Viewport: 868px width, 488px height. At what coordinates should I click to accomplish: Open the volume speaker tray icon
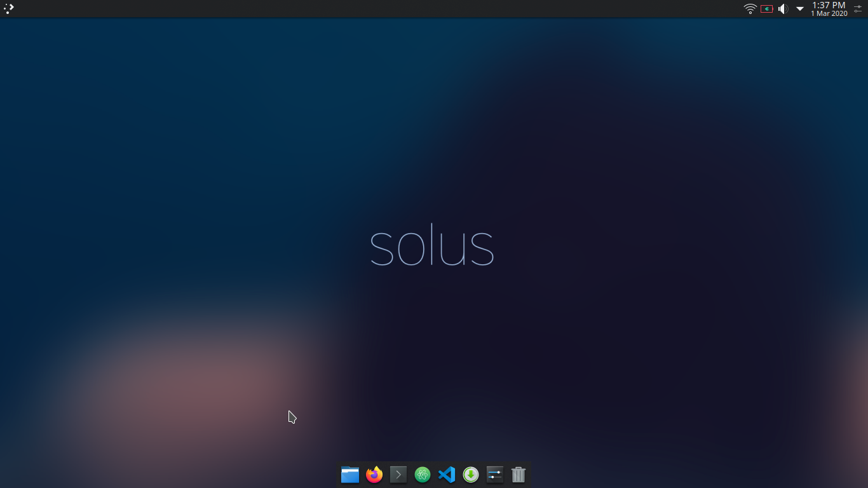[783, 9]
